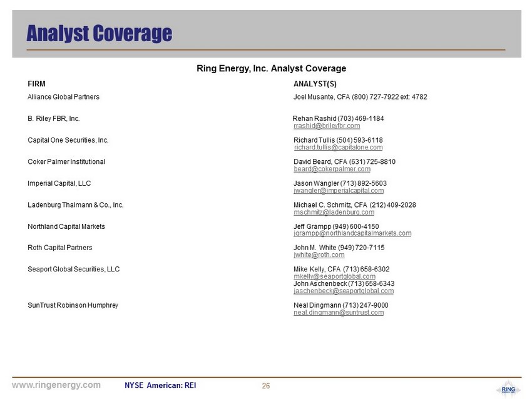Click the Analyst Coverage slide title

(x=99, y=33)
